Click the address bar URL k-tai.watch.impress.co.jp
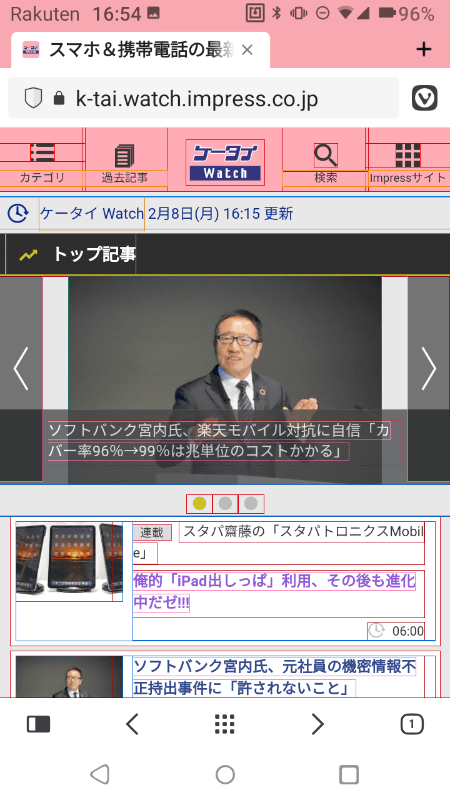This screenshot has width=450, height=800. coord(197,98)
